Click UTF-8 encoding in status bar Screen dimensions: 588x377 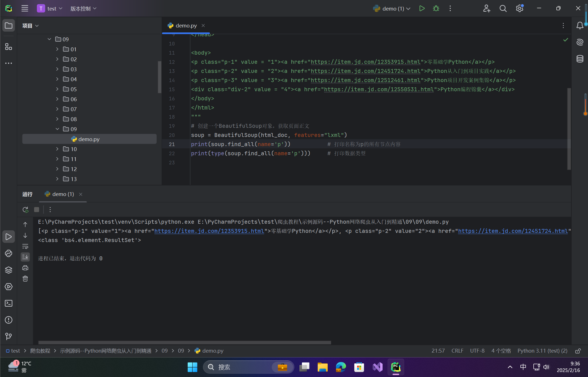pos(477,351)
